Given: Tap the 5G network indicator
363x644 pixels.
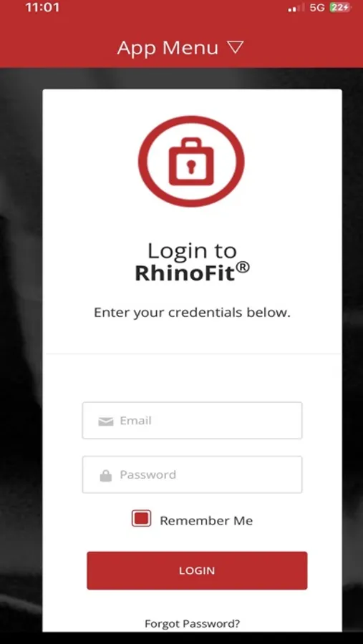Looking at the screenshot, I should click(x=317, y=7).
